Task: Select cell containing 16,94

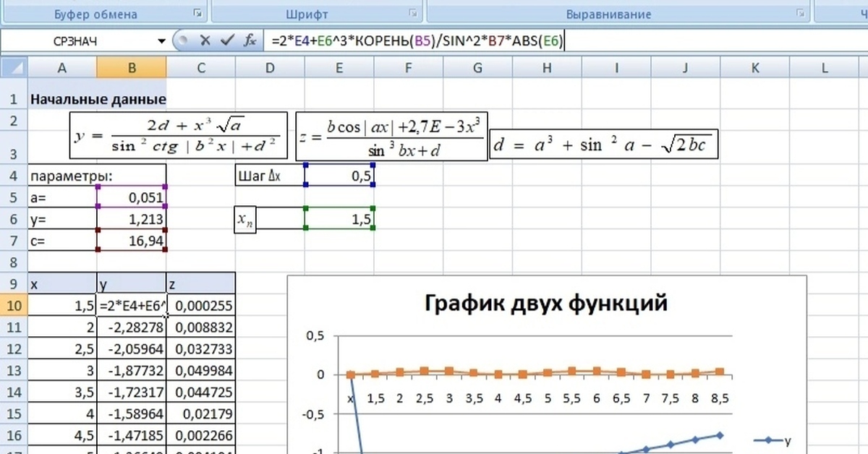Action: tap(131, 241)
